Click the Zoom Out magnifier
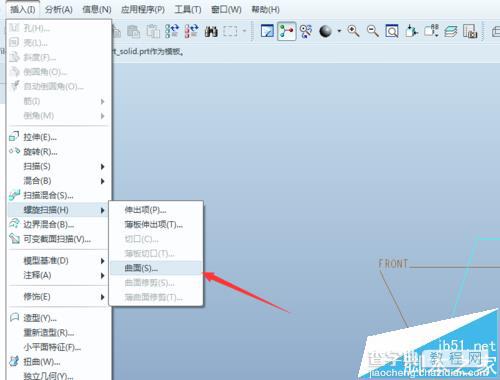 373,31
